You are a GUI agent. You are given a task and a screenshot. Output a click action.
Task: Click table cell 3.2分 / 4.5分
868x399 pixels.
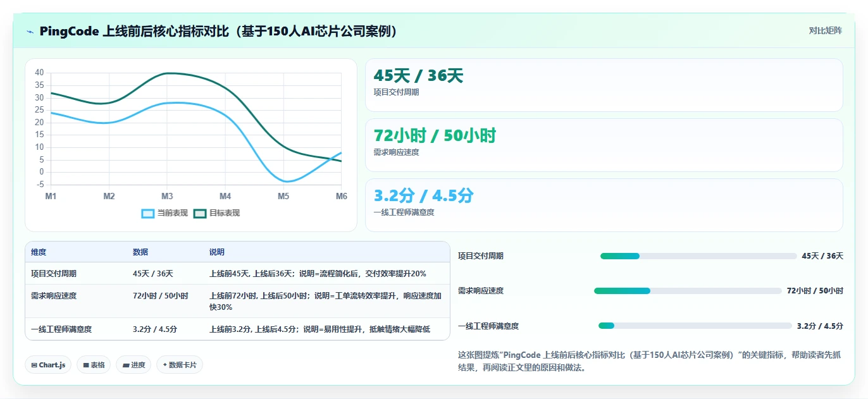point(155,329)
